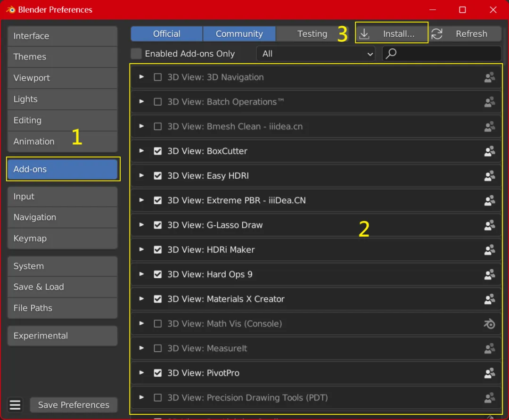Toggle the Official add-ons filter

166,34
